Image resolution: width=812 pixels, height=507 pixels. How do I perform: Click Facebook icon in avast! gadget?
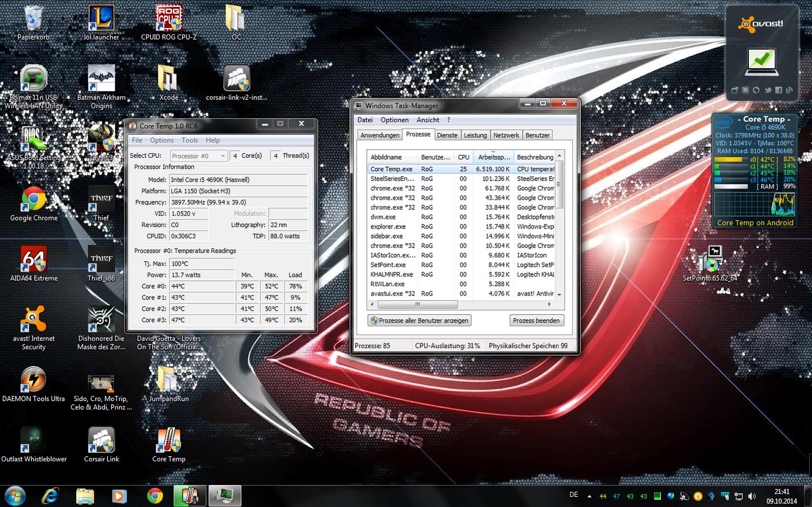click(x=778, y=90)
